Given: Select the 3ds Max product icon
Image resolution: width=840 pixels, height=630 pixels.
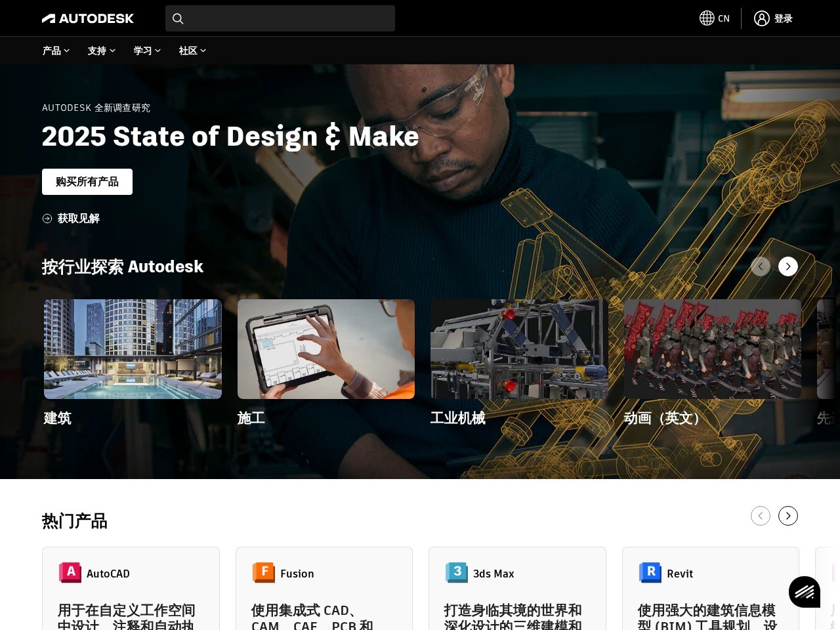Looking at the screenshot, I should click(x=457, y=573).
